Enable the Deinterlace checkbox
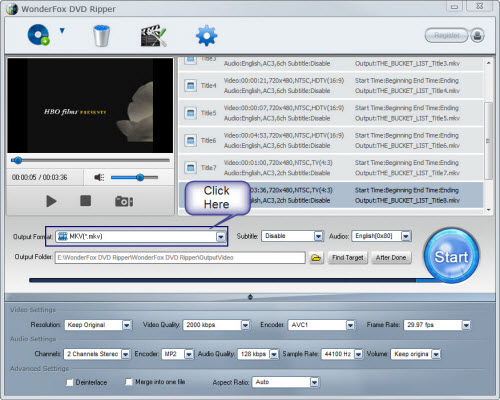The image size is (500, 400). click(x=69, y=382)
